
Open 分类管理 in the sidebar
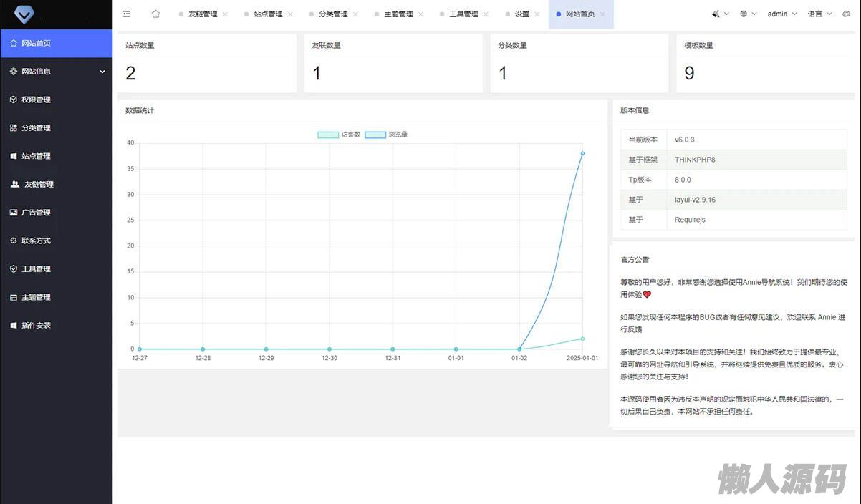tap(36, 127)
